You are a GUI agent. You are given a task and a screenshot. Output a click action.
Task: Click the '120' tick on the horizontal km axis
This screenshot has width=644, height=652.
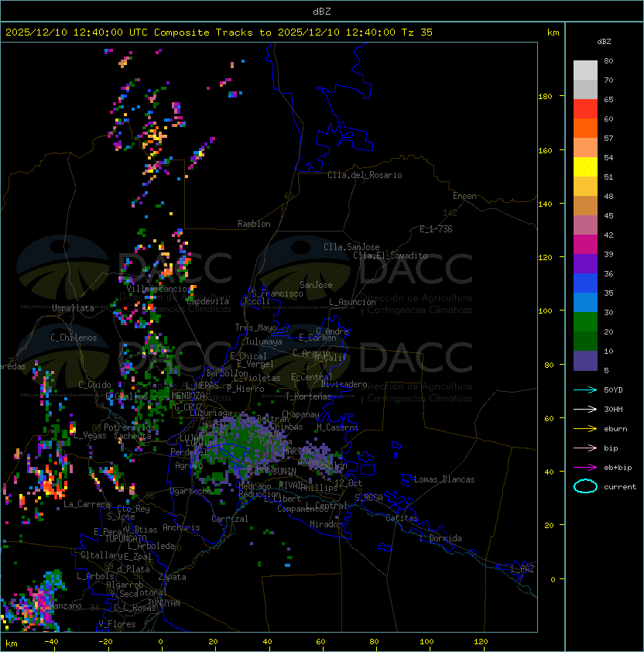click(x=481, y=642)
